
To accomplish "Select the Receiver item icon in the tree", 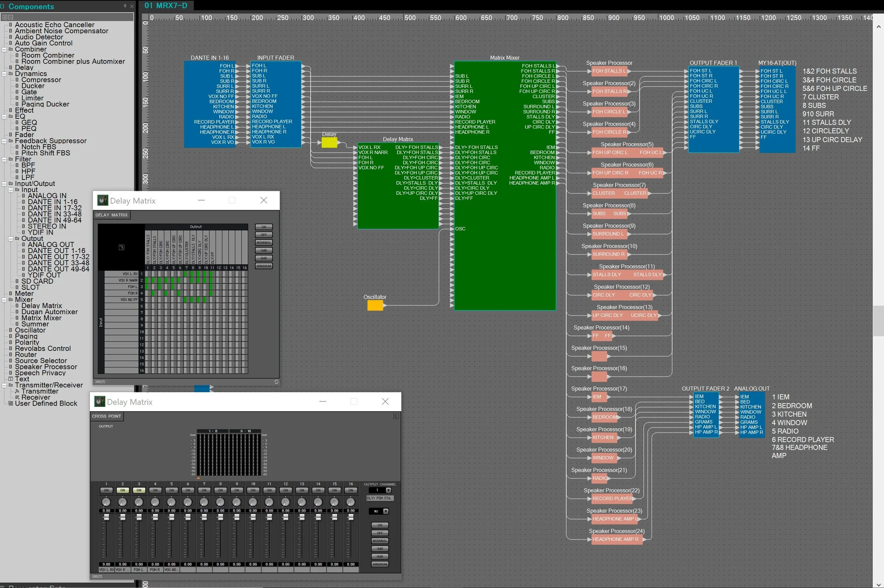I will [17, 397].
